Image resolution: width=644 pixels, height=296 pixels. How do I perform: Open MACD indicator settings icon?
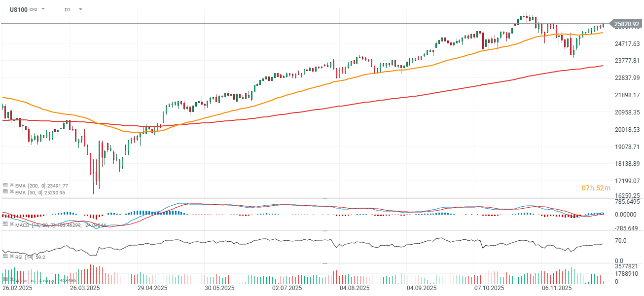click(x=5, y=224)
